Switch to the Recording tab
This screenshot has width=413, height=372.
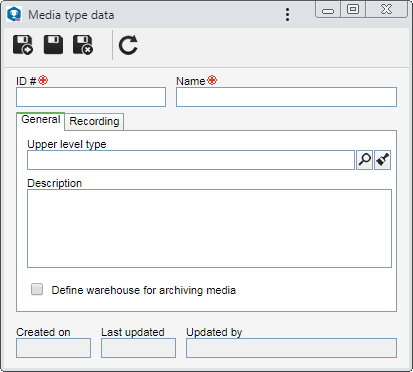point(94,121)
